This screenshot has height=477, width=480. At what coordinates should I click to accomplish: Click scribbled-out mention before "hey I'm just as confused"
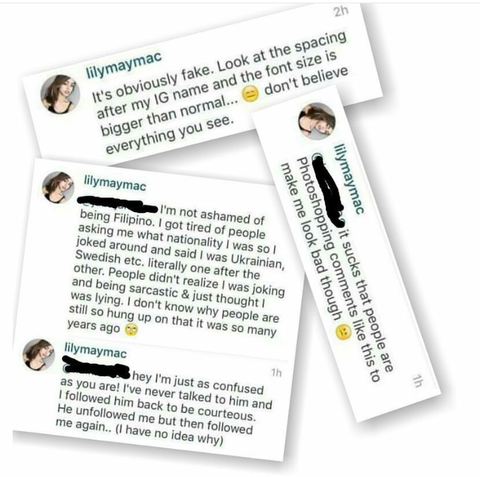coord(97,367)
